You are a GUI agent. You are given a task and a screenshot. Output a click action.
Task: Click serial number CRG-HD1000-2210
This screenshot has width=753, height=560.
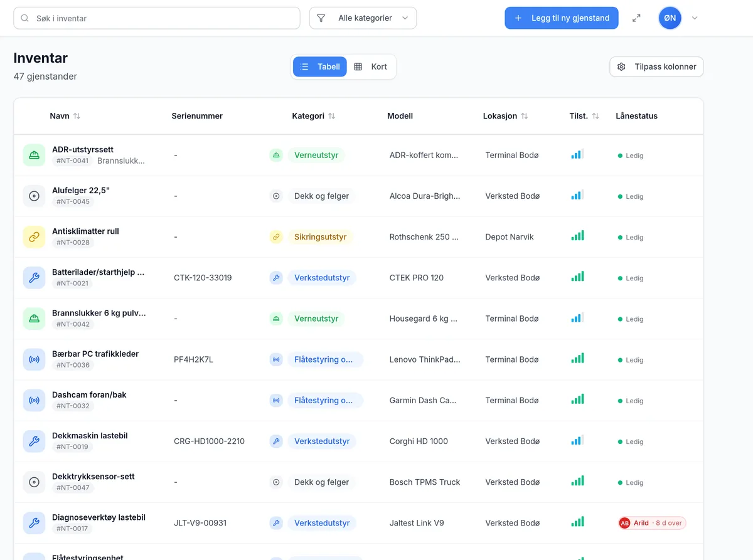(209, 441)
